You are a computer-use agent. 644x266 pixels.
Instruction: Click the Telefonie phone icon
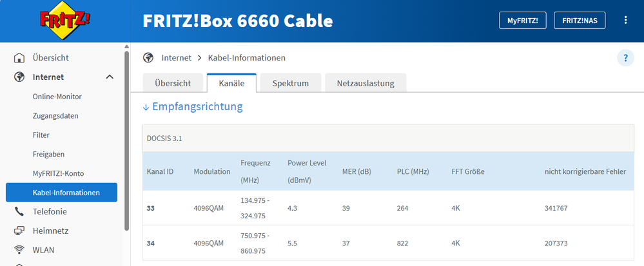19,211
